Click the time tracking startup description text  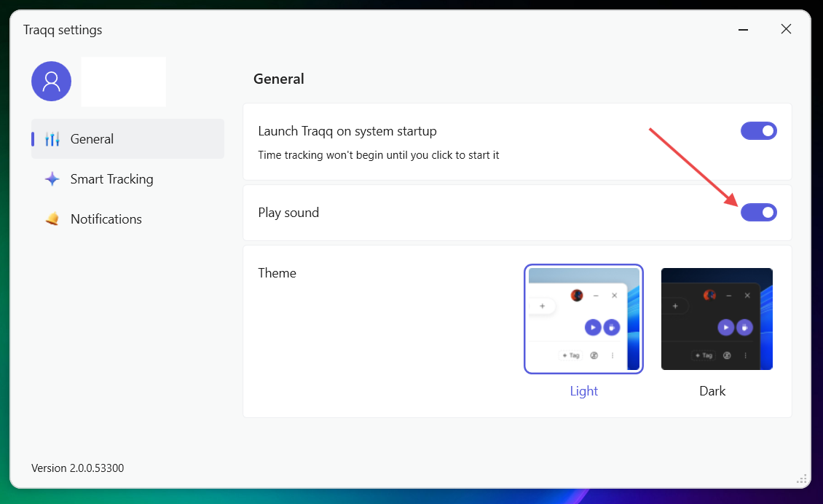tap(379, 155)
